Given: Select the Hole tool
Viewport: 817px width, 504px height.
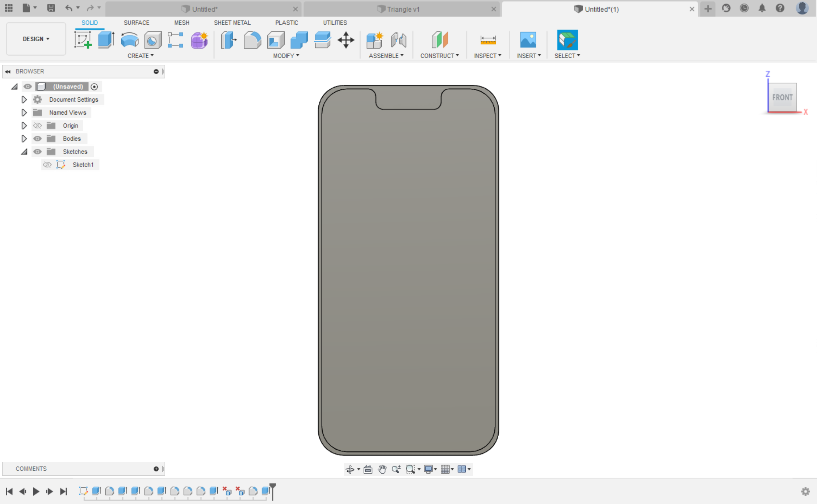Looking at the screenshot, I should (x=153, y=40).
